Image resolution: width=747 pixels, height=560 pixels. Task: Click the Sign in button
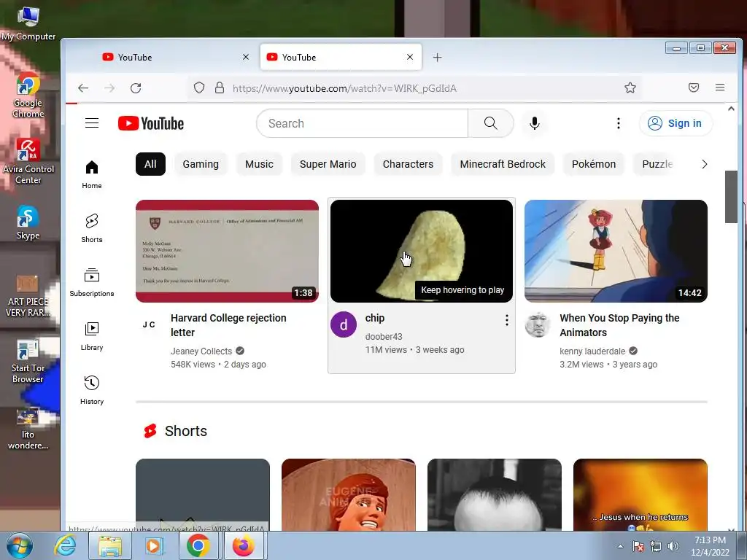click(x=676, y=123)
